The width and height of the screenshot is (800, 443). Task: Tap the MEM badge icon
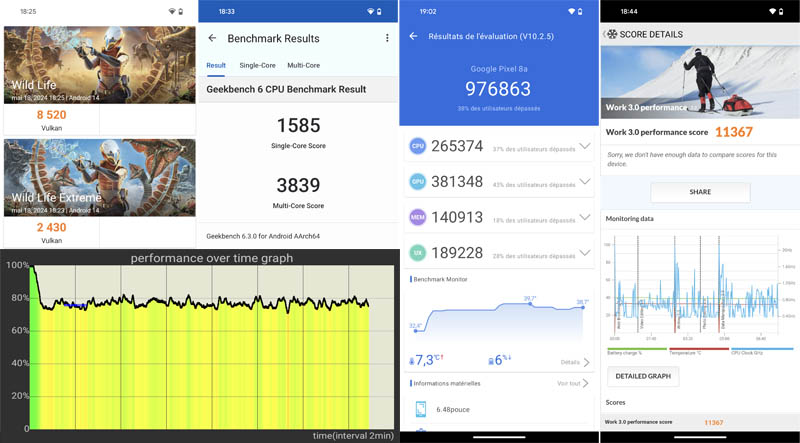click(x=418, y=217)
